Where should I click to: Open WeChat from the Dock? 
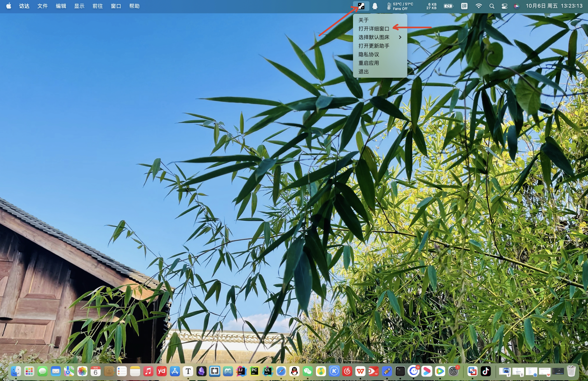pyautogui.click(x=308, y=371)
